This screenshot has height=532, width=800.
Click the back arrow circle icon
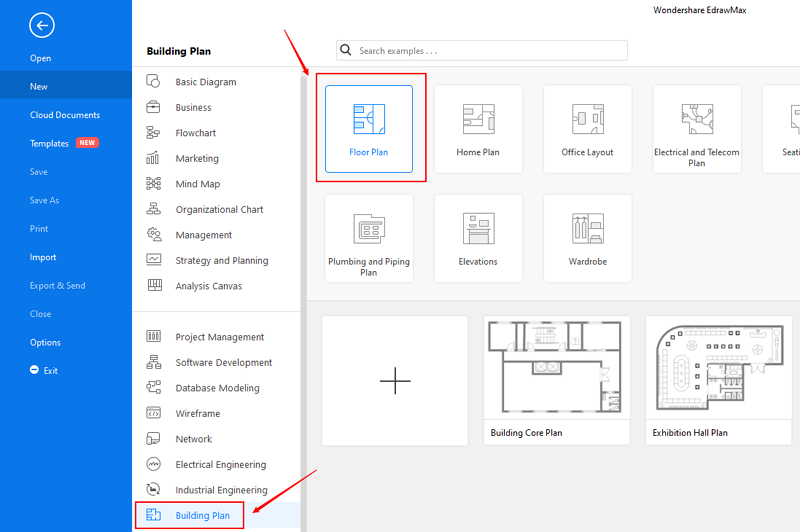(x=42, y=25)
